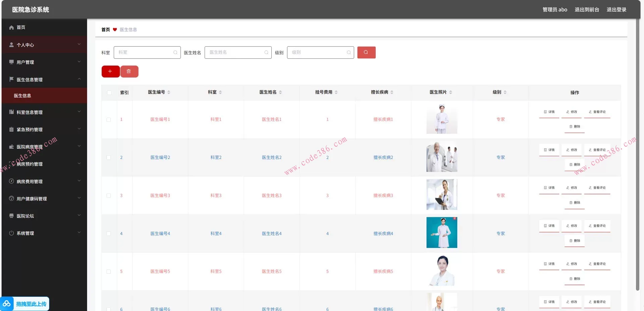Click the trash can batch delete button
The width and height of the screenshot is (644, 311).
tap(129, 72)
